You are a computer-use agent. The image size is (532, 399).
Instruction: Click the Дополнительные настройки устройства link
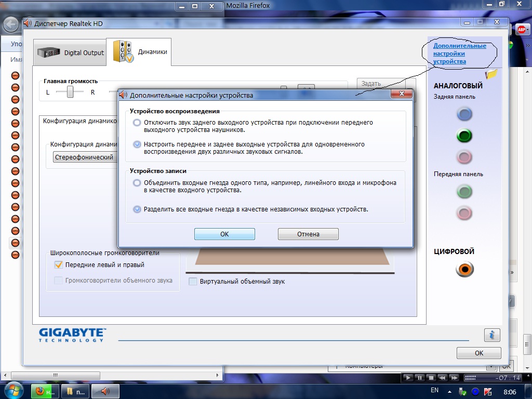[x=459, y=54]
